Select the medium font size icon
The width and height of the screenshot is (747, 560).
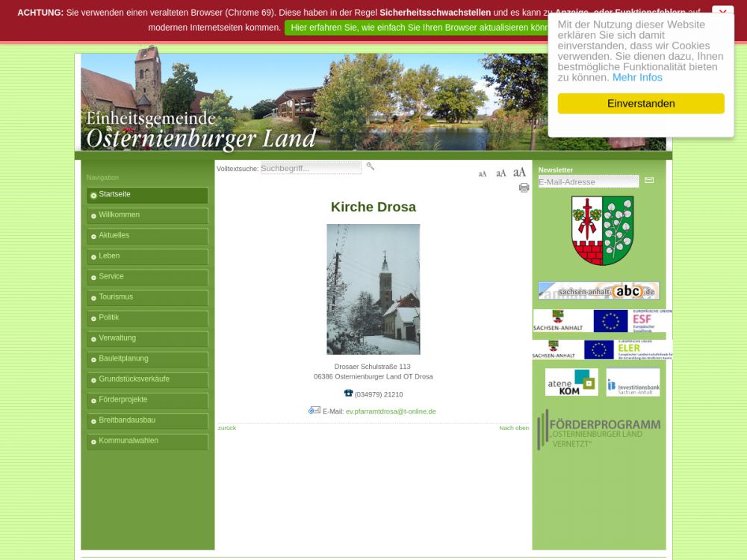500,173
